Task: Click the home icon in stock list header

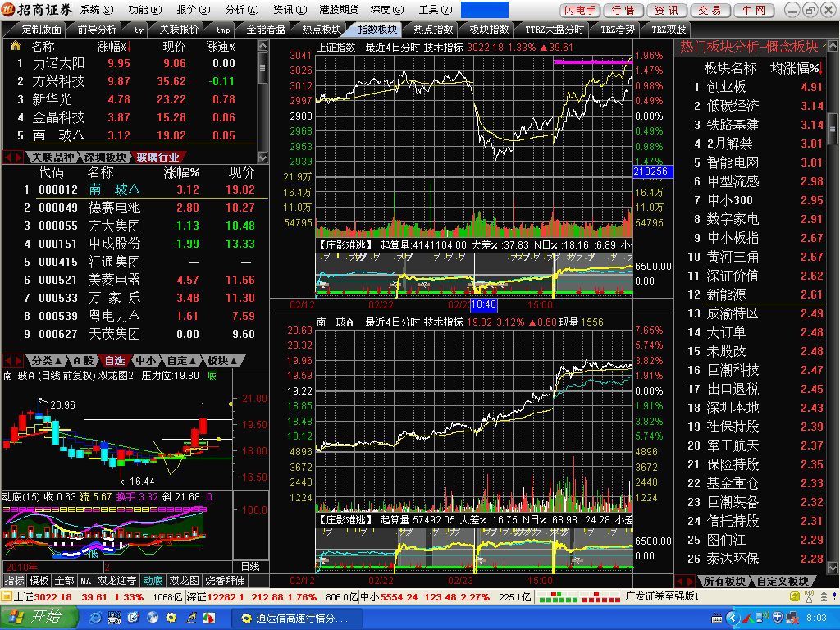Action: 16,46
